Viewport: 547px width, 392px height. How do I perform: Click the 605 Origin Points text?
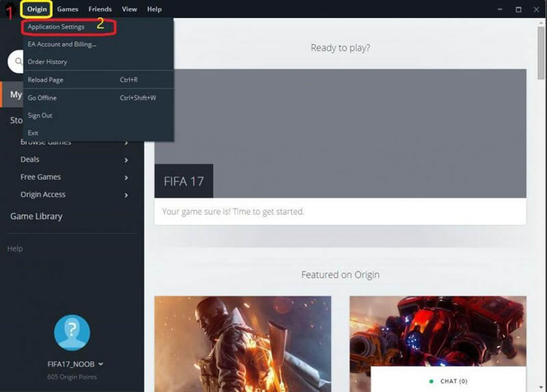pyautogui.click(x=72, y=377)
